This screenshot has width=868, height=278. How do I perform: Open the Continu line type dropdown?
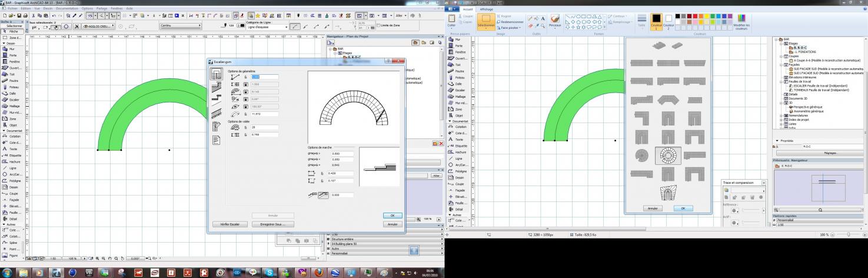180,25
